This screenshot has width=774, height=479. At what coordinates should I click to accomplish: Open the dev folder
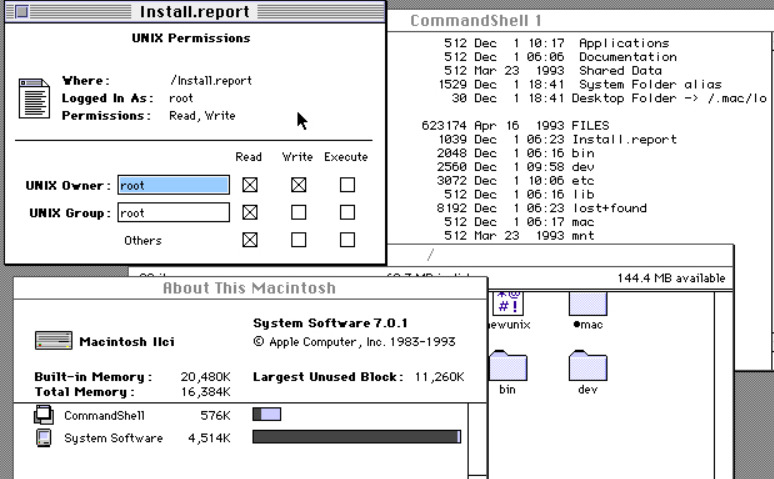click(x=587, y=366)
